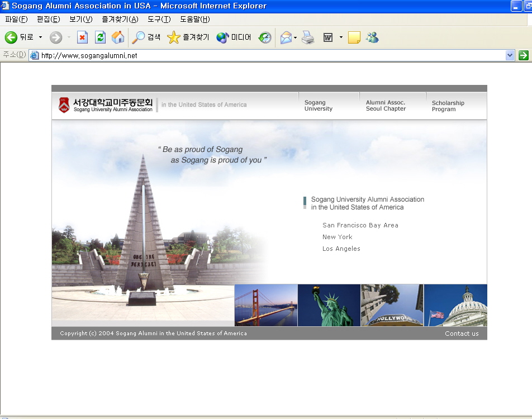
Task: Open the San Francisco Bay Area link
Action: tap(360, 225)
